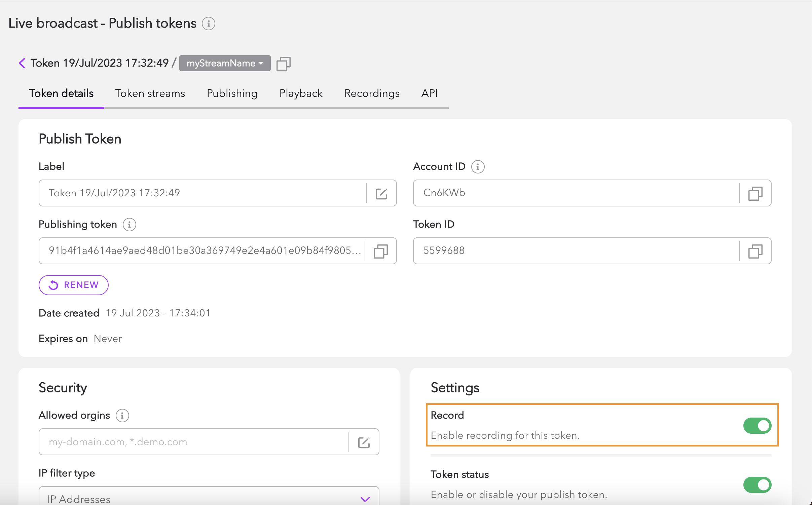The image size is (812, 505).
Task: Copy the Token ID value
Action: pos(755,251)
